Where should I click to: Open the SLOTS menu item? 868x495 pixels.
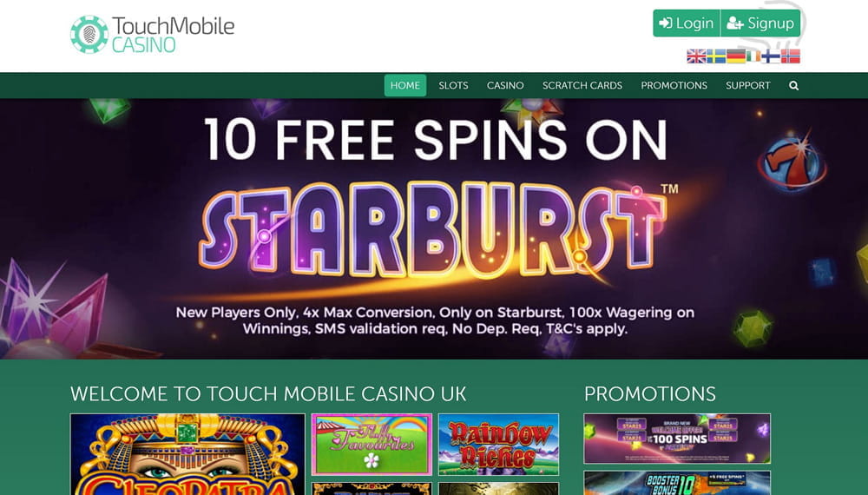coord(453,85)
